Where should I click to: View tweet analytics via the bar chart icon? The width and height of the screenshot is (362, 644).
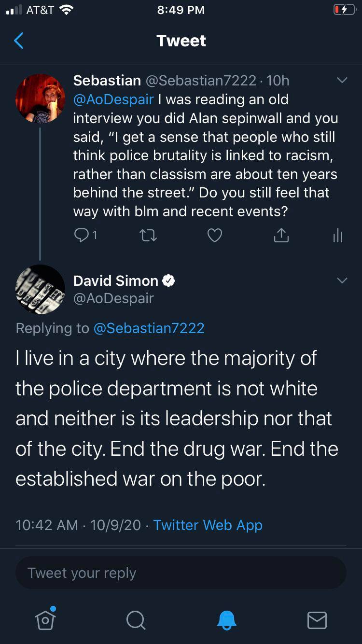(337, 235)
